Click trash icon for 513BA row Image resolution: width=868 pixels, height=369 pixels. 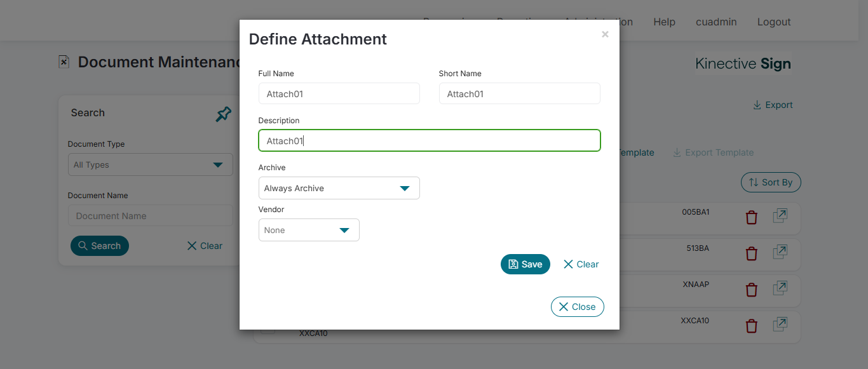[751, 254]
